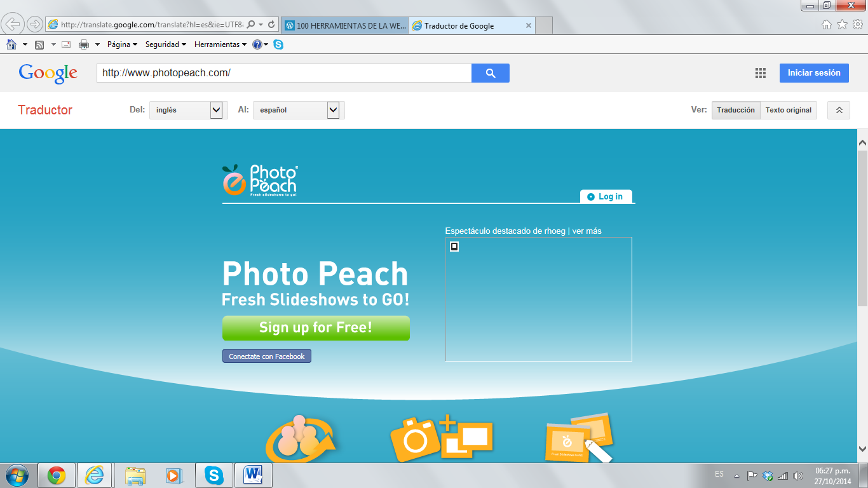Image resolution: width=868 pixels, height=488 pixels.
Task: Collapse the translator bar with the double chevron
Action: click(838, 110)
